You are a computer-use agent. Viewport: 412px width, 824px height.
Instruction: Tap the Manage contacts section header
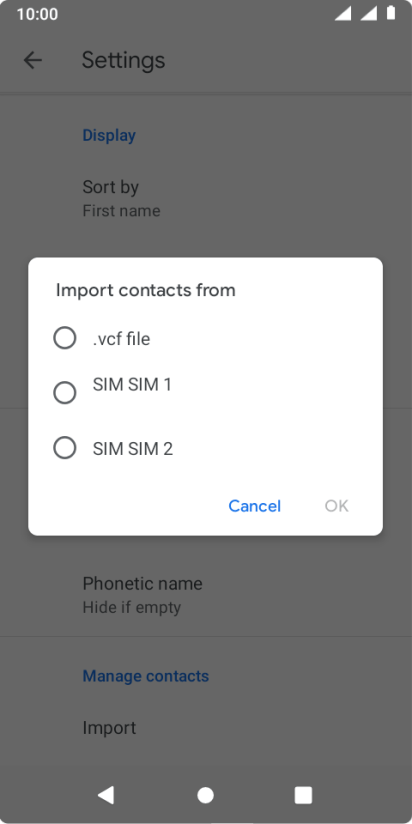[x=146, y=676]
